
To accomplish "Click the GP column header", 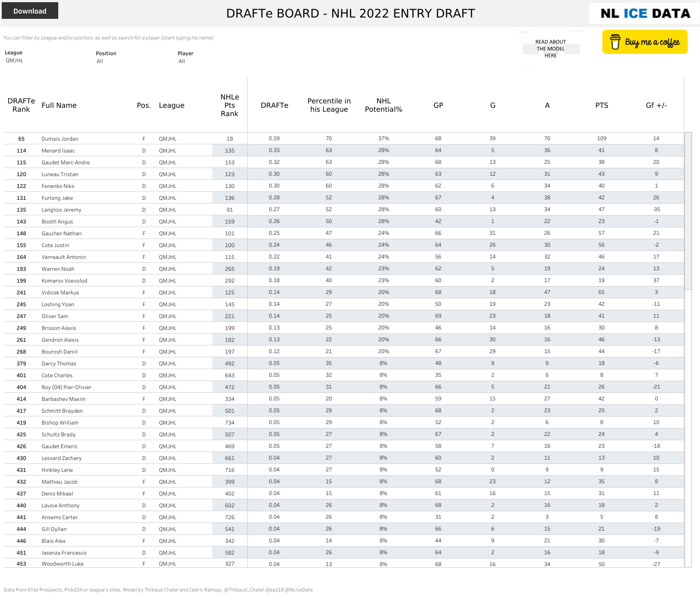I will 438,105.
